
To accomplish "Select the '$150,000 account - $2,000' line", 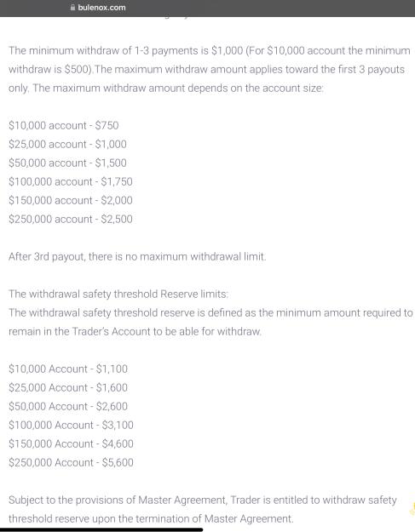I will pos(71,200).
